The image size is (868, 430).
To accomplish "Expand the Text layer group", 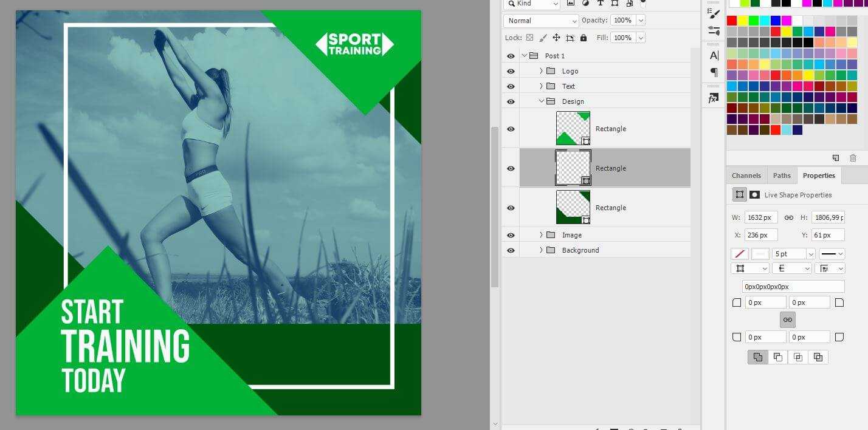I will (541, 86).
